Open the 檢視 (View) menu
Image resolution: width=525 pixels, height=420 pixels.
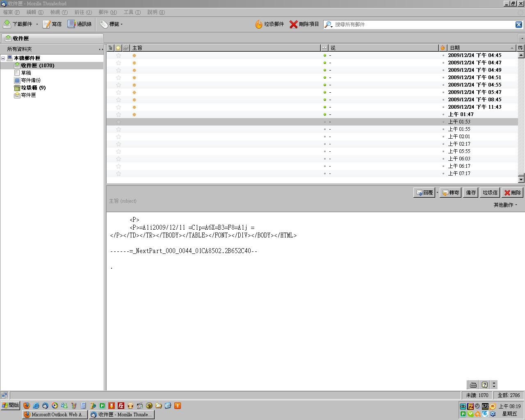59,12
